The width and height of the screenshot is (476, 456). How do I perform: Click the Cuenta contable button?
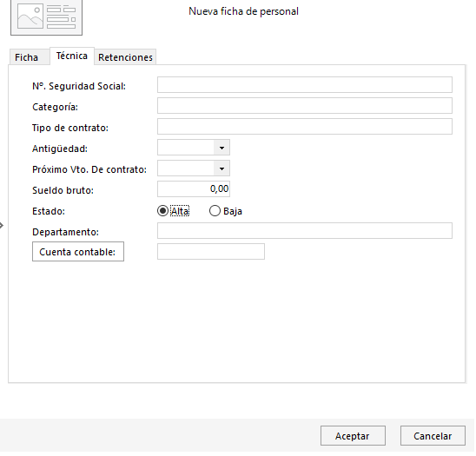click(x=78, y=252)
